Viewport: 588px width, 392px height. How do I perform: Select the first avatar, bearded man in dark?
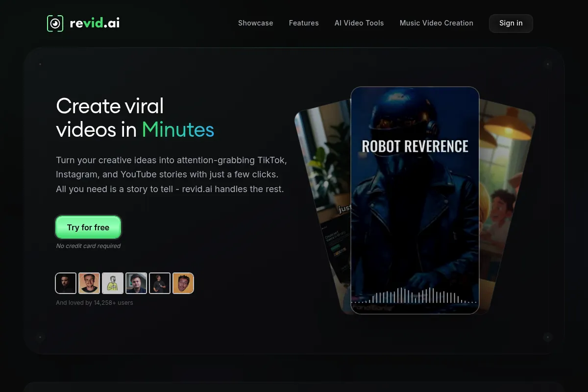[x=66, y=283]
